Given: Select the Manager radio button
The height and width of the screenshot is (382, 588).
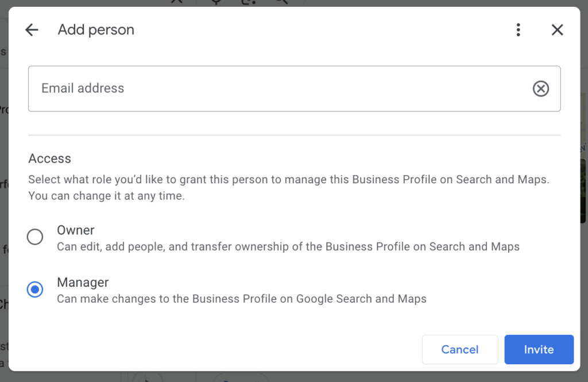Looking at the screenshot, I should click(35, 290).
